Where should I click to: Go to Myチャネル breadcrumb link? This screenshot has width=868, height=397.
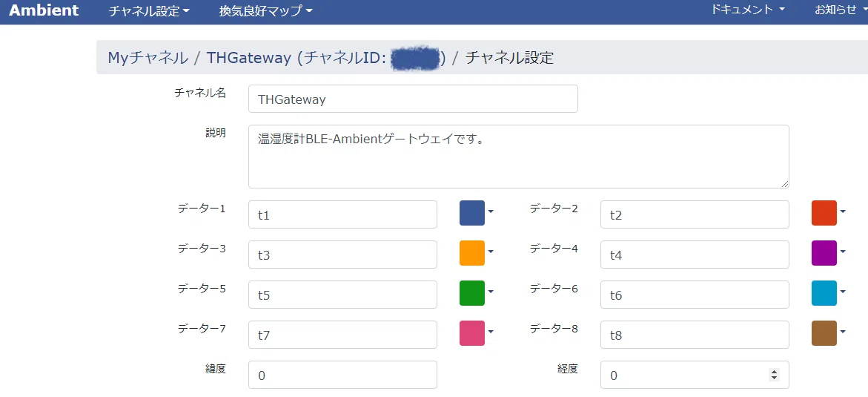coord(148,58)
